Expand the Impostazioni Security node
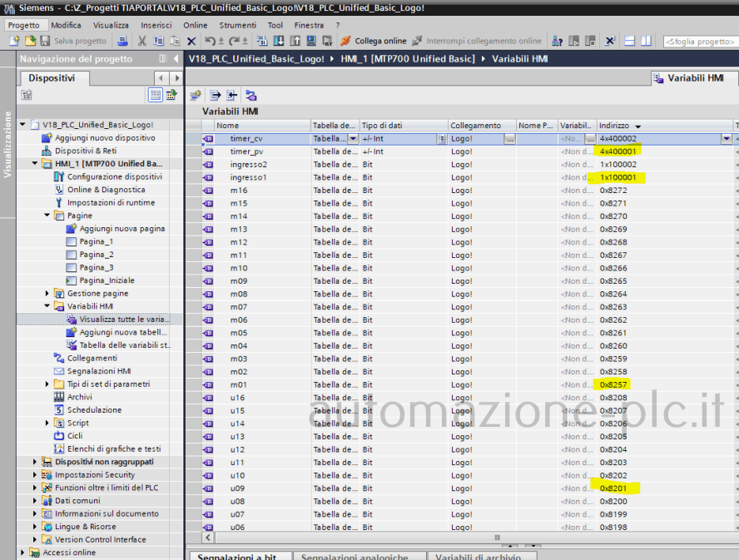The width and height of the screenshot is (739, 560). pos(35,475)
